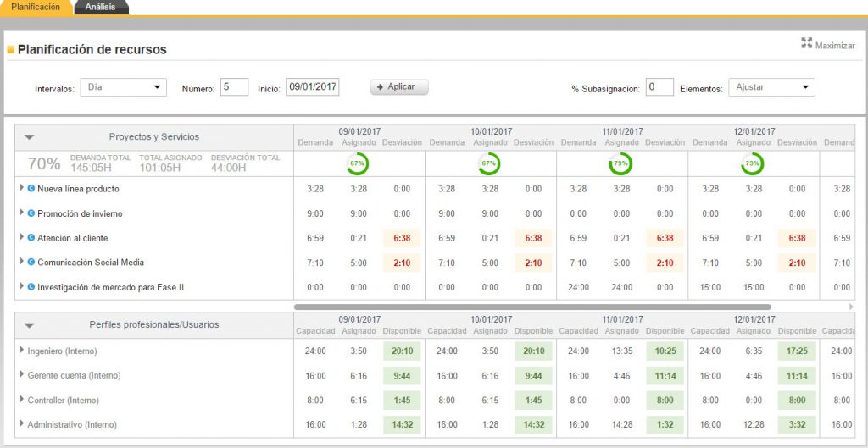Click the Inicio date field

click(x=312, y=87)
